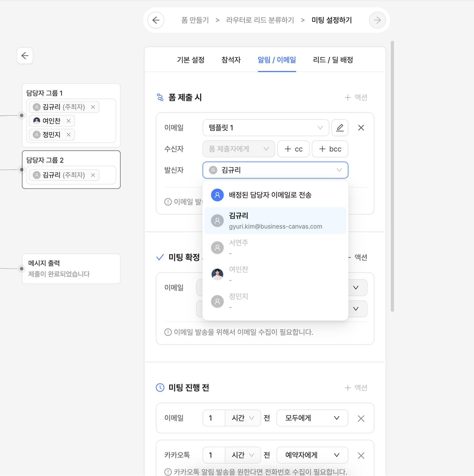Click the settings panel vertical scrollbar

pos(392,176)
